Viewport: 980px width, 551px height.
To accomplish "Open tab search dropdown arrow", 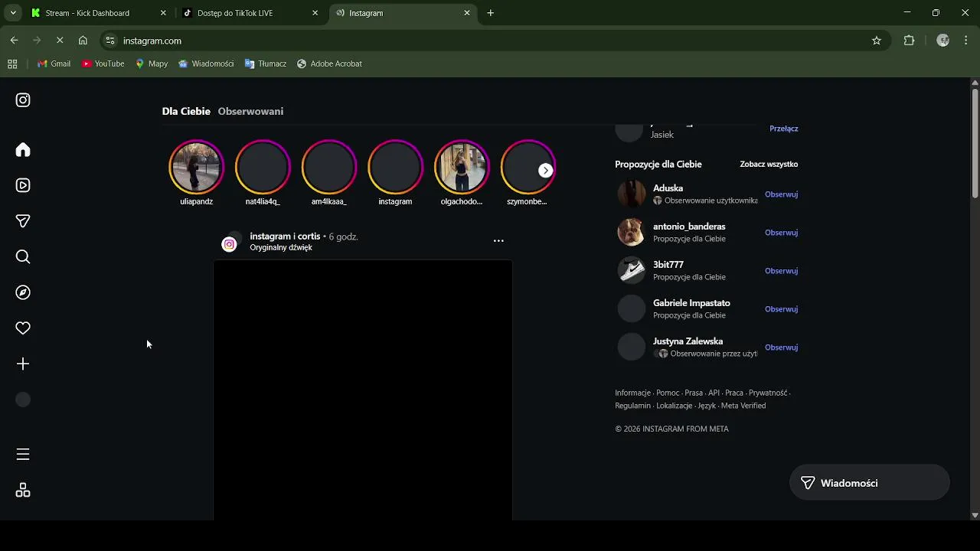I will tap(13, 13).
